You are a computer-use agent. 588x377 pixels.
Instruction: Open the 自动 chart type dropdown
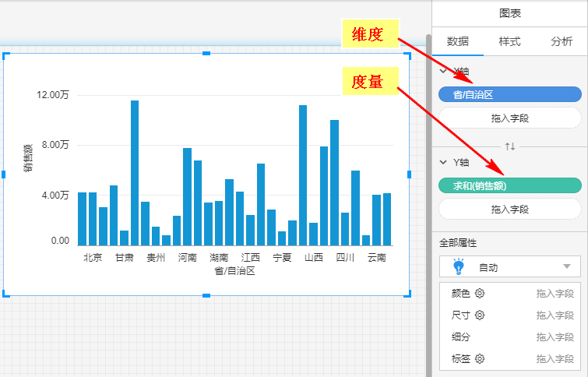click(566, 267)
